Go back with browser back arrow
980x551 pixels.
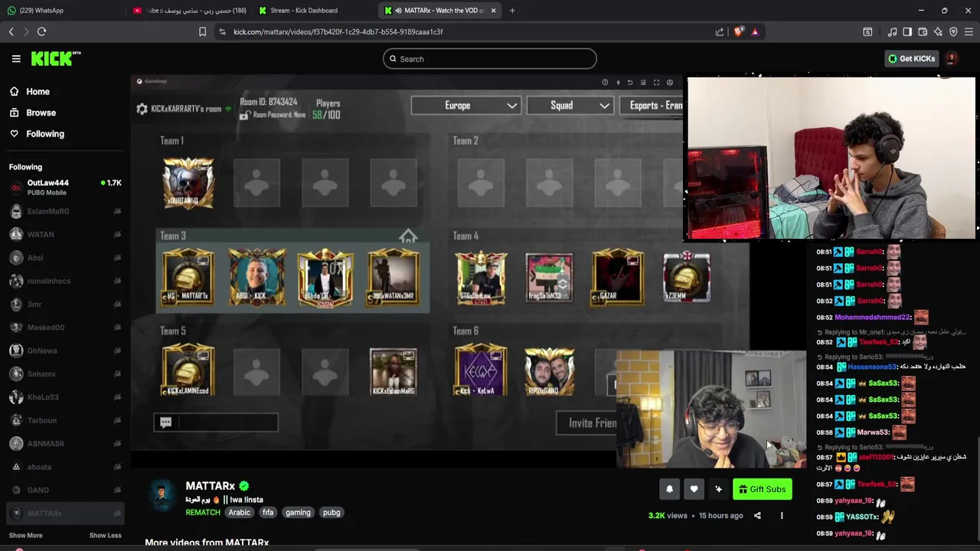(11, 31)
